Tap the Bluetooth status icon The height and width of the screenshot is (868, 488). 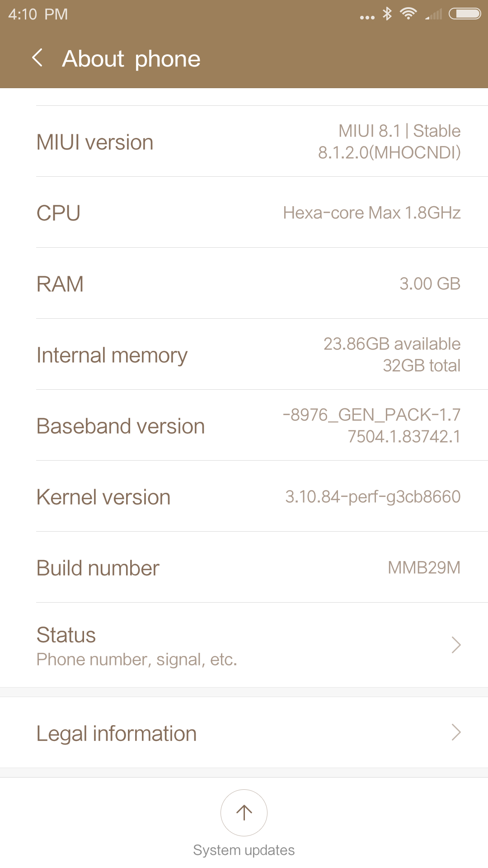coord(387,14)
